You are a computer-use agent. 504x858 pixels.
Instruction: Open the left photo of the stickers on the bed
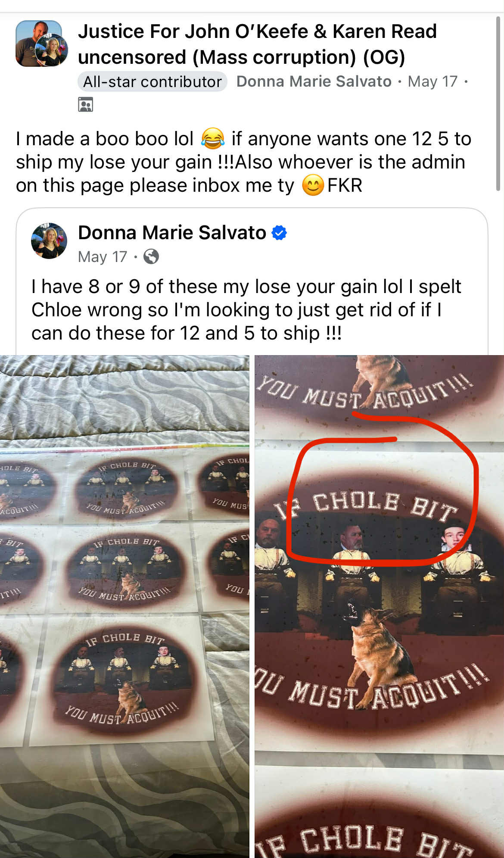pyautogui.click(x=124, y=606)
